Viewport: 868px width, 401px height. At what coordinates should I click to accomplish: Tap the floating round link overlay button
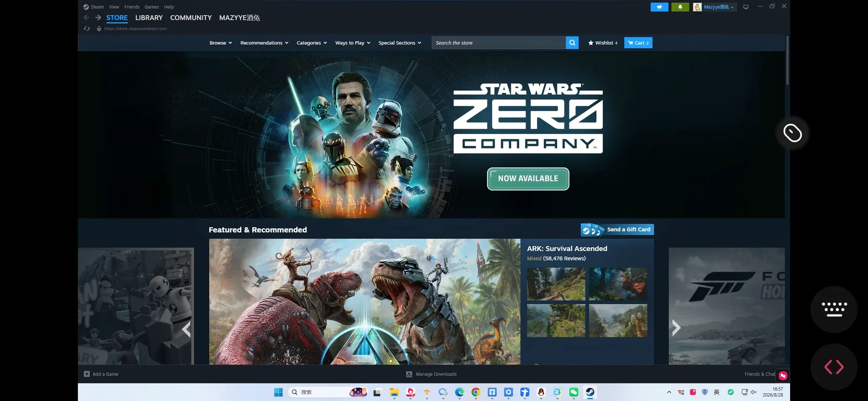coord(793,133)
